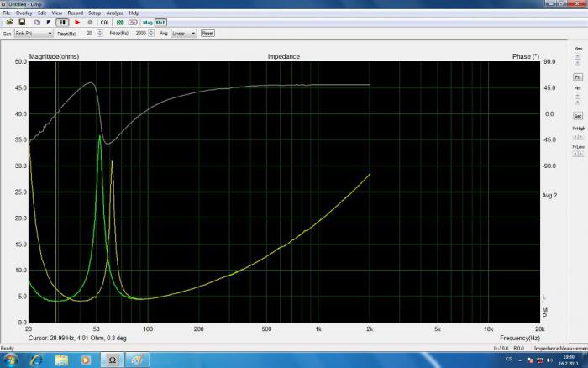Toggle the pause button in toolbar
This screenshot has height=368, width=588.
pyautogui.click(x=62, y=23)
